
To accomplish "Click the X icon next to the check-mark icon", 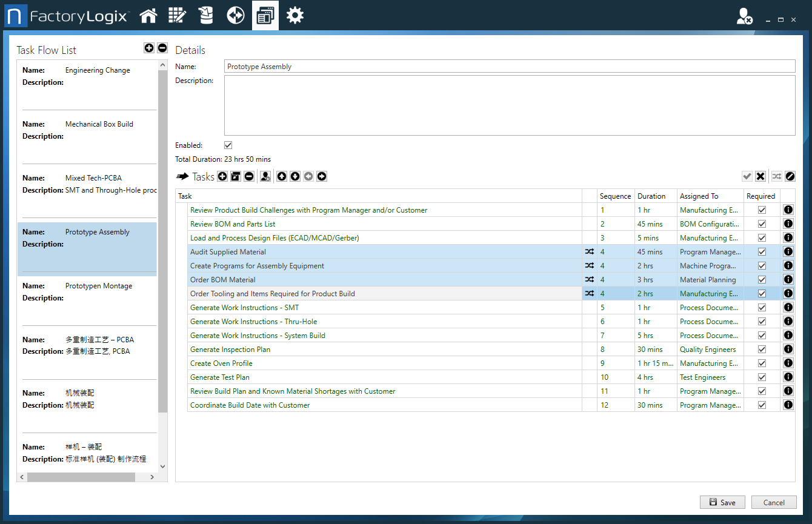I will click(x=760, y=176).
